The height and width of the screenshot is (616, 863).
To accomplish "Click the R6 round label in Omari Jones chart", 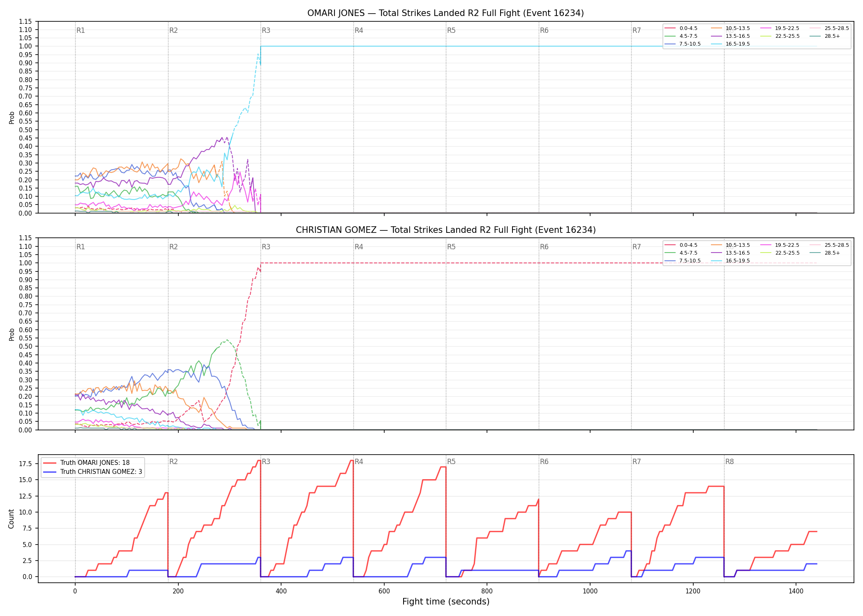I will coord(544,30).
